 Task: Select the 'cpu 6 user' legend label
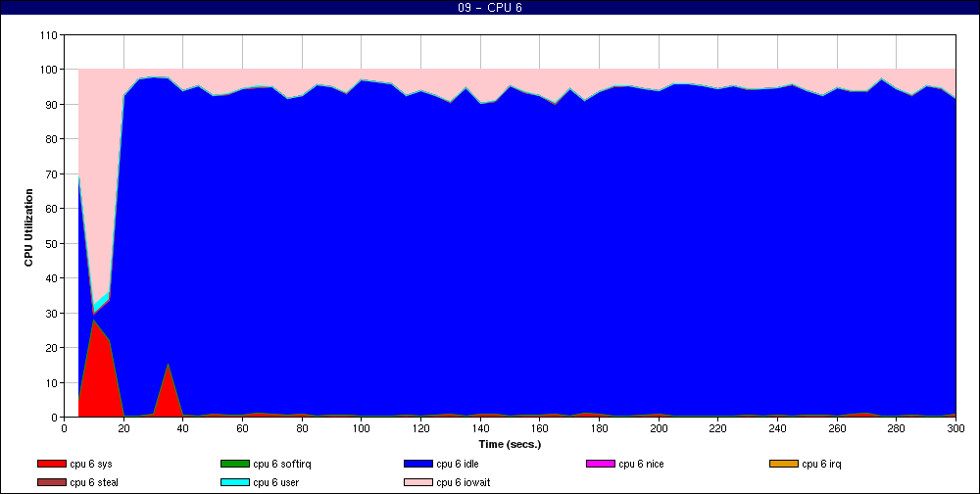tap(276, 483)
